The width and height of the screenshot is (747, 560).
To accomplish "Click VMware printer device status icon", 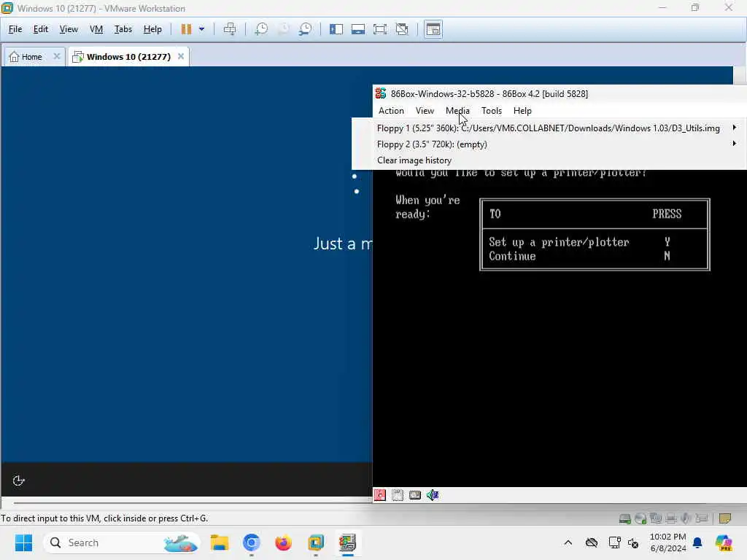I will pyautogui.click(x=671, y=518).
